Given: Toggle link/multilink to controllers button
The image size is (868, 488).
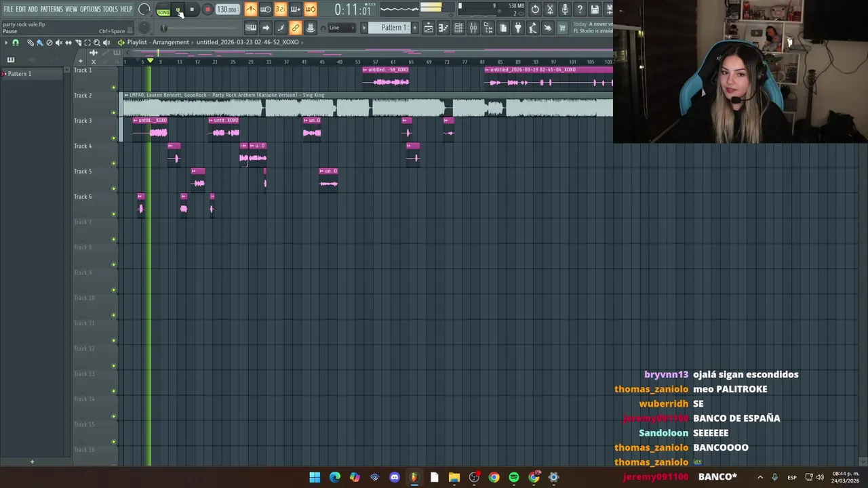Looking at the screenshot, I should click(296, 28).
